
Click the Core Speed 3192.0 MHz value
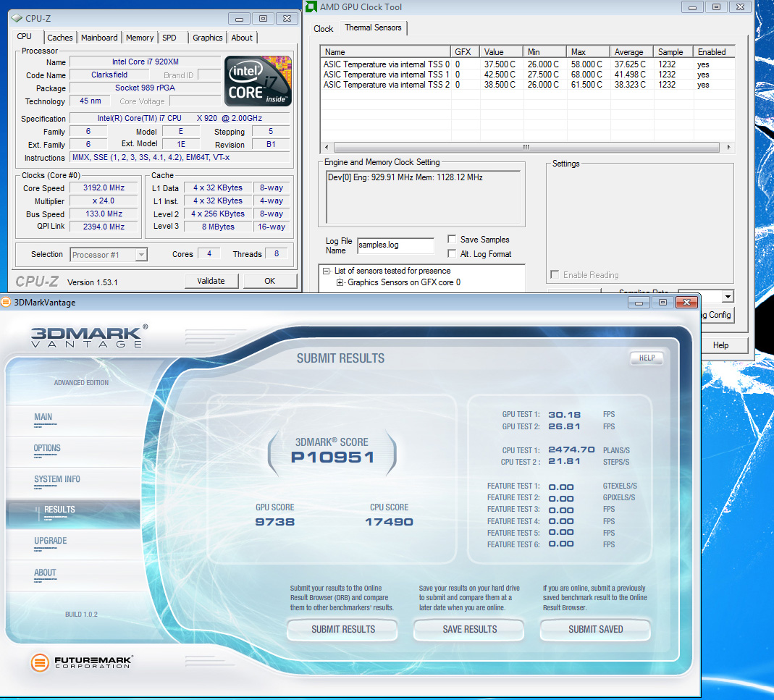104,187
